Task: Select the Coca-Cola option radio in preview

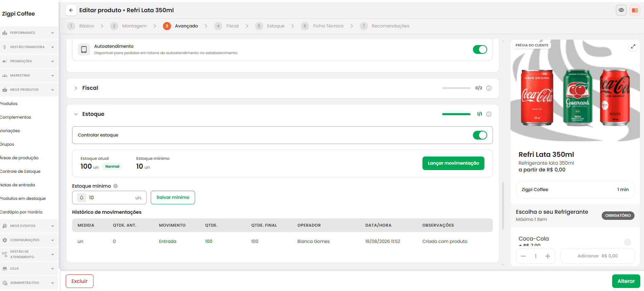Action: pos(628,242)
